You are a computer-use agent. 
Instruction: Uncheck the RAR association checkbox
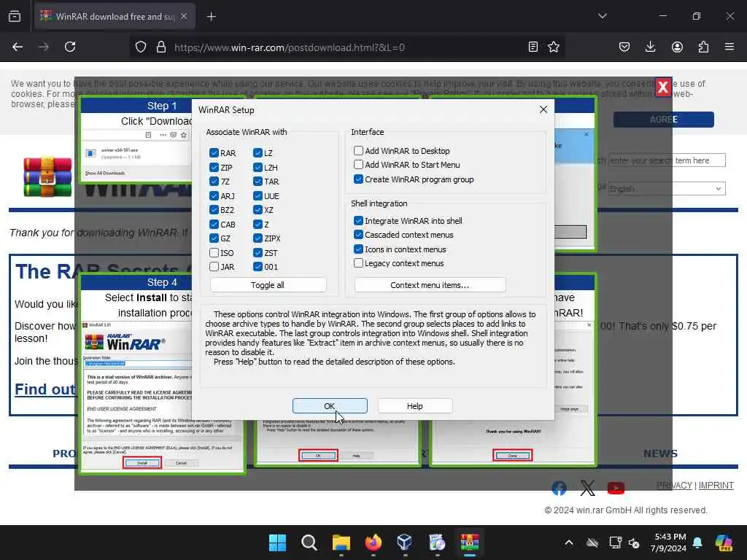(x=214, y=153)
